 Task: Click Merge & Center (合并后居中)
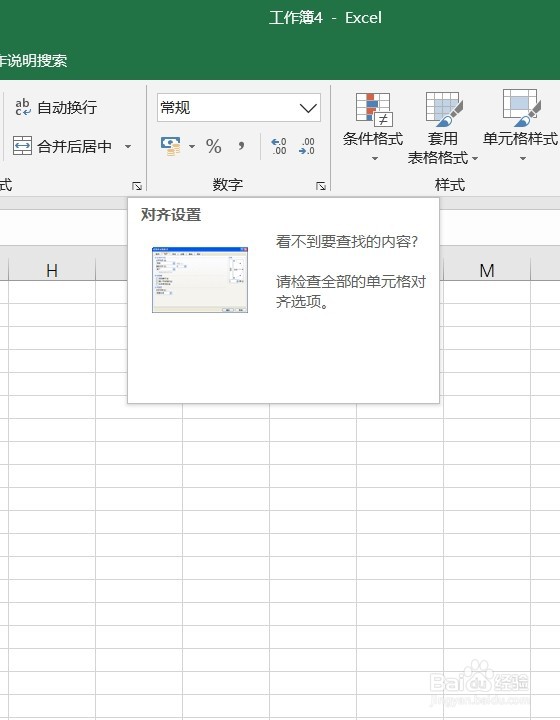63,146
